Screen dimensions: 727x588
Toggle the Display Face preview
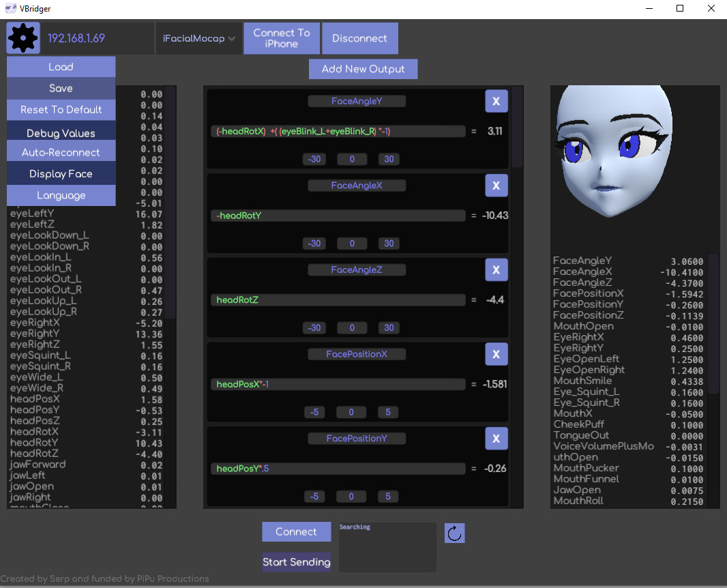[x=61, y=173]
